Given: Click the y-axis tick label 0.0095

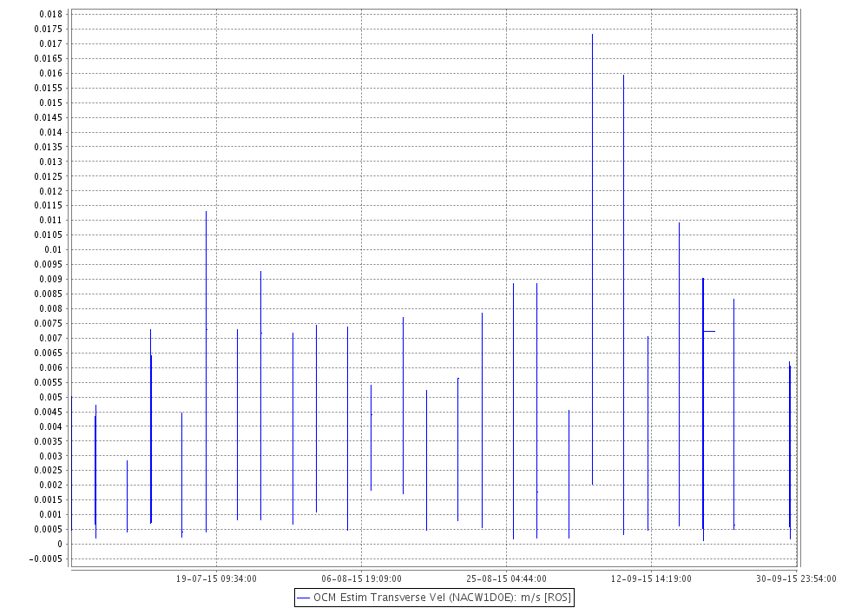Looking at the screenshot, I should pyautogui.click(x=49, y=264).
